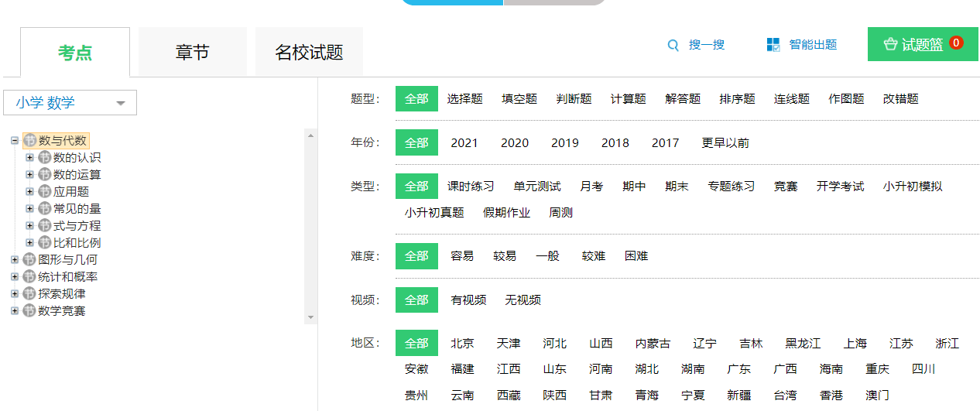Set difficulty to 困难
Screen dimensions: 980x411
click(636, 256)
